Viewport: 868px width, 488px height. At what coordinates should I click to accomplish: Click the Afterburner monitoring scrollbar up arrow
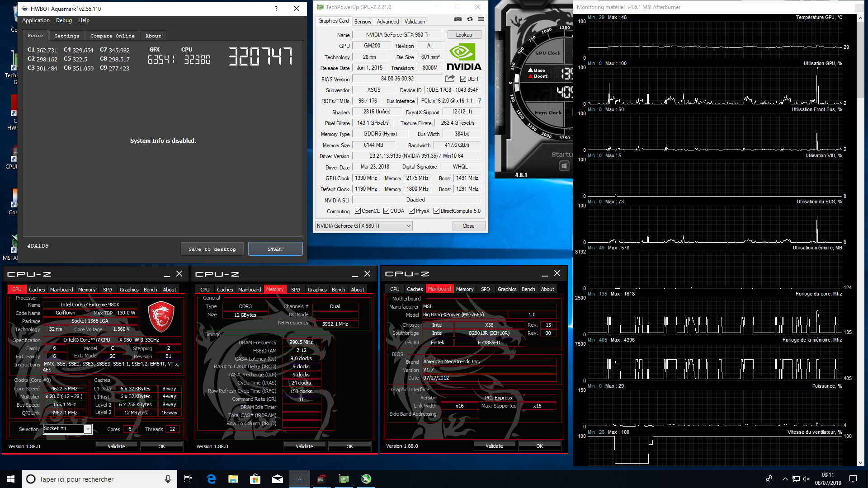pyautogui.click(x=860, y=18)
